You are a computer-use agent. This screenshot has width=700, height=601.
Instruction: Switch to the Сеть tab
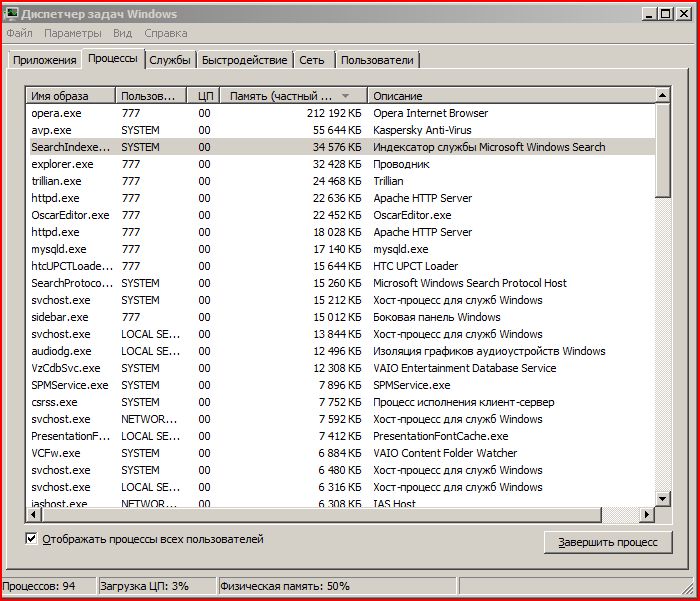tap(312, 60)
